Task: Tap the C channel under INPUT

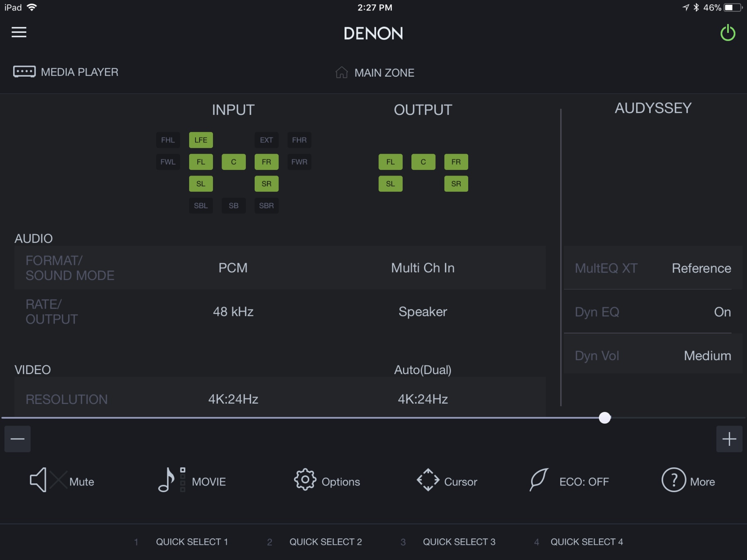Action: click(x=234, y=162)
